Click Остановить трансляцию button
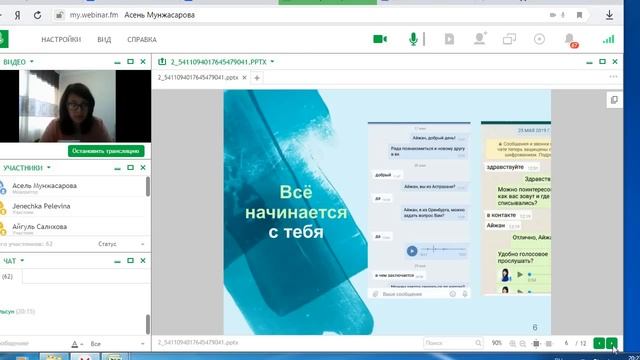 click(106, 151)
